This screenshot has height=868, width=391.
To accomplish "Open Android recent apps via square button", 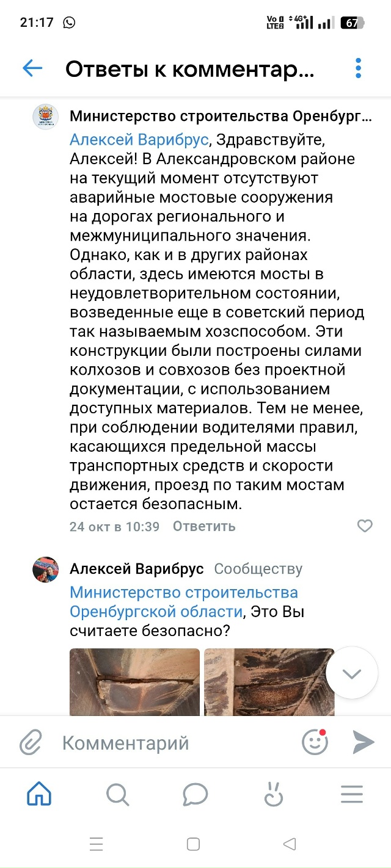I will 193,845.
